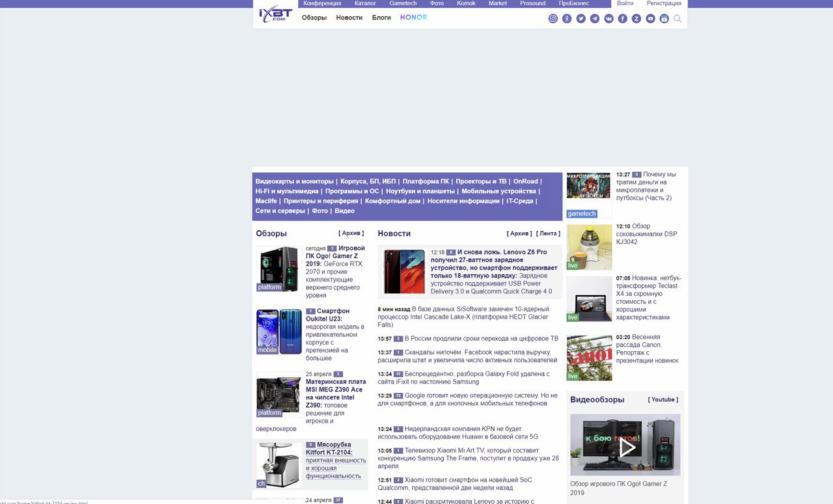Open Архив link beside Обзоры heading

[351, 233]
